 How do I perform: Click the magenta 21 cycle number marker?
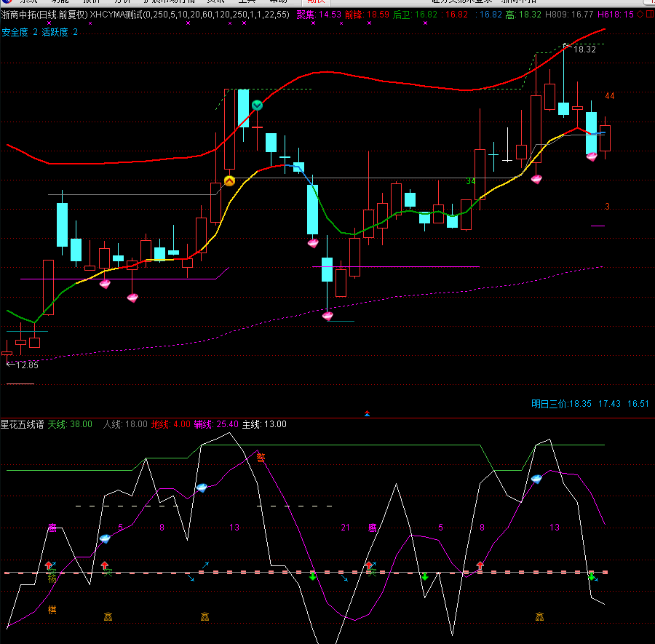point(345,527)
